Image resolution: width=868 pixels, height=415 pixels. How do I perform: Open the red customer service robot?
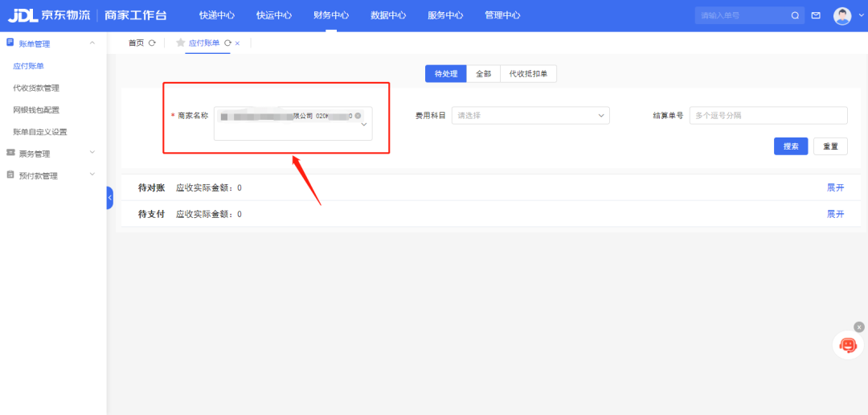coord(848,345)
